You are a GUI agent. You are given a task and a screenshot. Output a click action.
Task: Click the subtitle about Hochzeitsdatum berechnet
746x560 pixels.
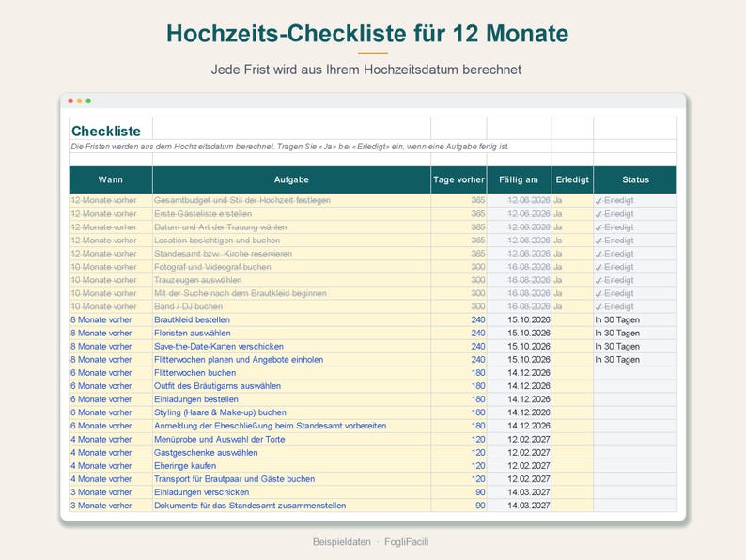tap(365, 70)
